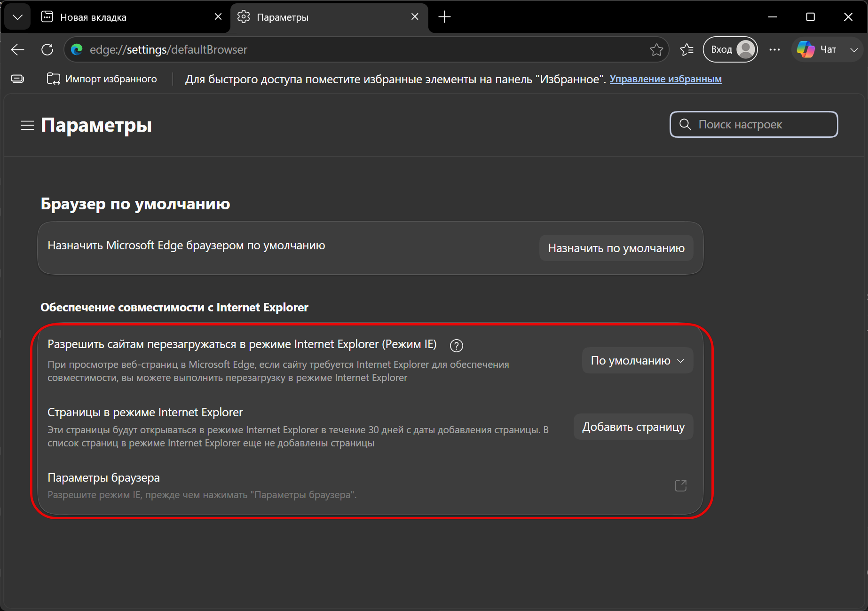
Task: Open the tab actions chevron menu
Action: click(18, 17)
